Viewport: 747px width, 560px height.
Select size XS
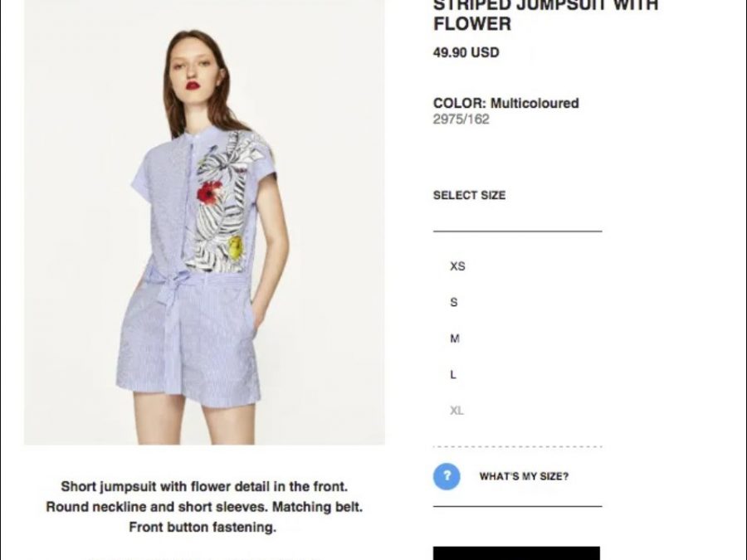[x=457, y=266]
